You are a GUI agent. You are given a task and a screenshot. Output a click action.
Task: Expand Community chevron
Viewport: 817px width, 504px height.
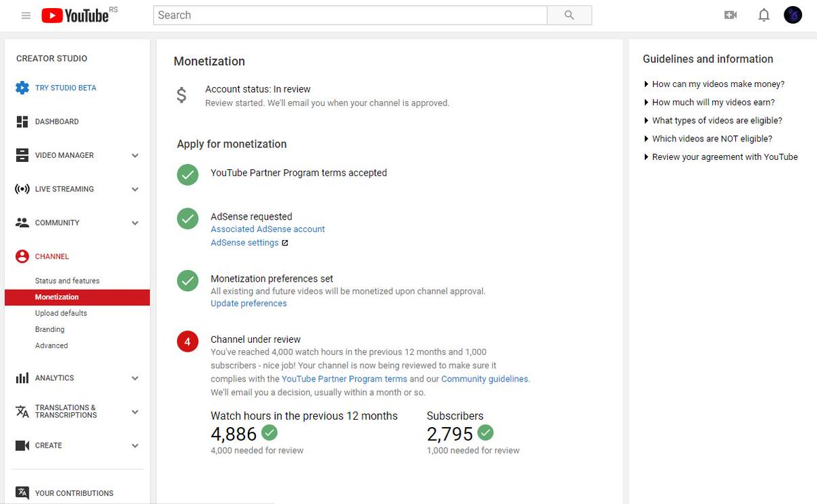(x=135, y=223)
